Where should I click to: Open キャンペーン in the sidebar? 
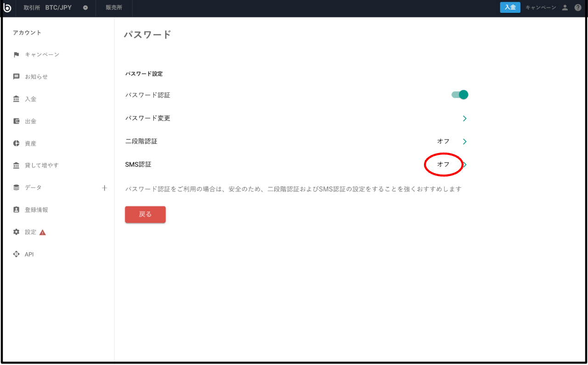(x=42, y=55)
